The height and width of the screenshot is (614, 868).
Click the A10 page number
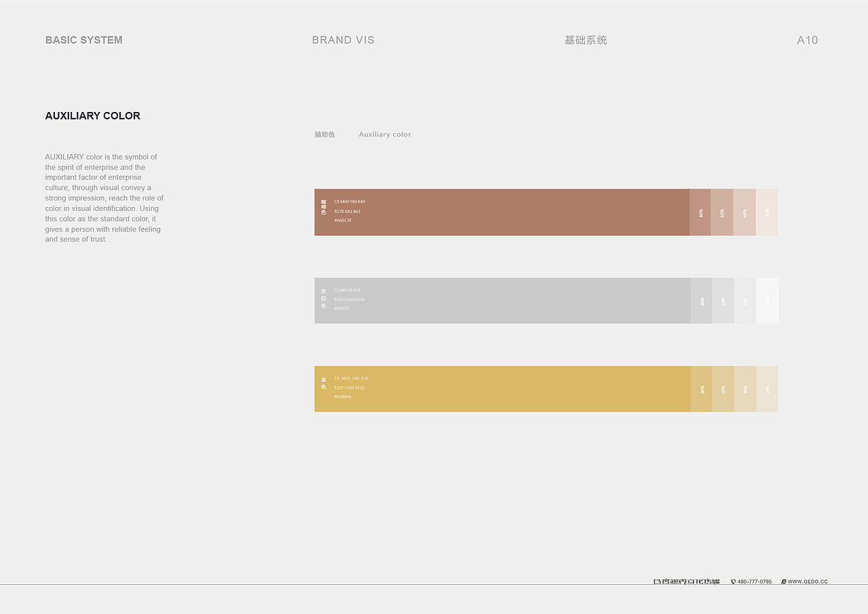(808, 40)
